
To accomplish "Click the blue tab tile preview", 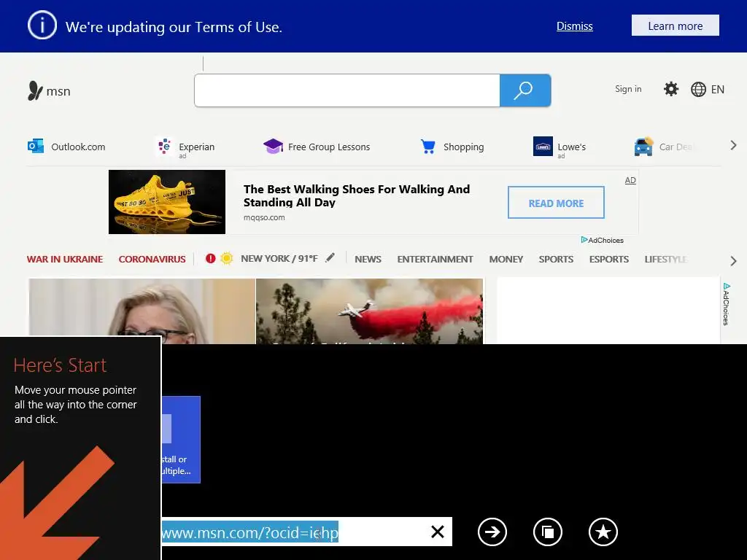I will (181, 439).
